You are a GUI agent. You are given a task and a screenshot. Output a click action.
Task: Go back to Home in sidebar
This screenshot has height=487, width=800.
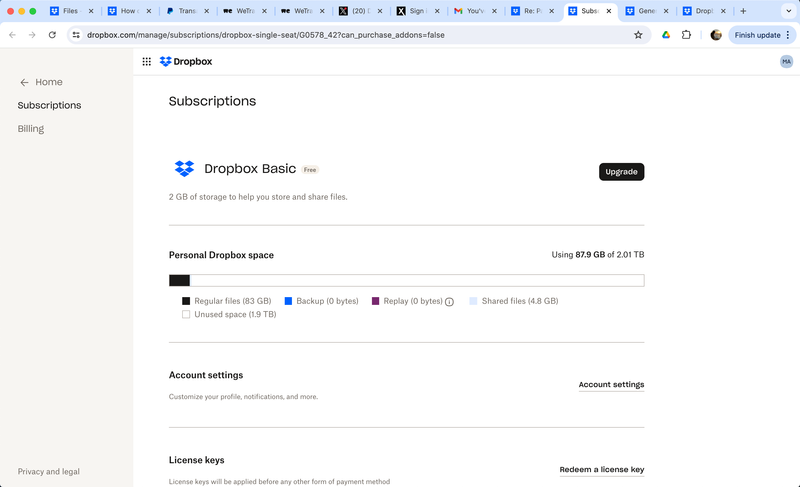(41, 82)
